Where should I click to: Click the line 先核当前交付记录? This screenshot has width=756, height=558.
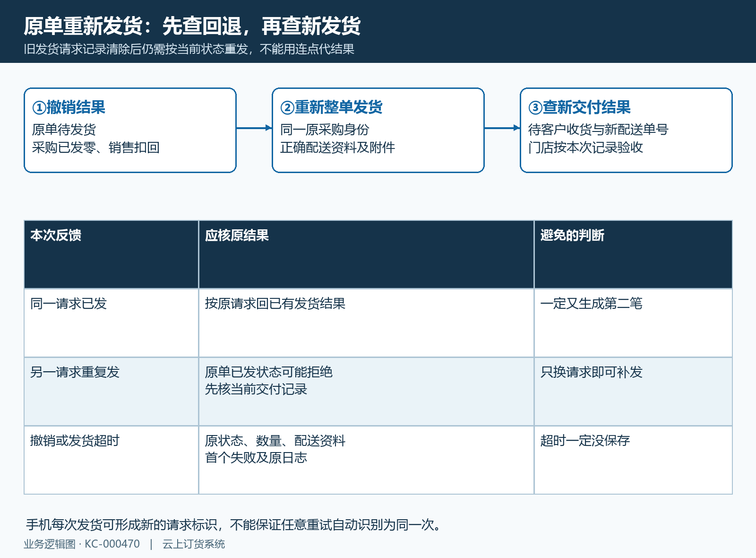256,389
